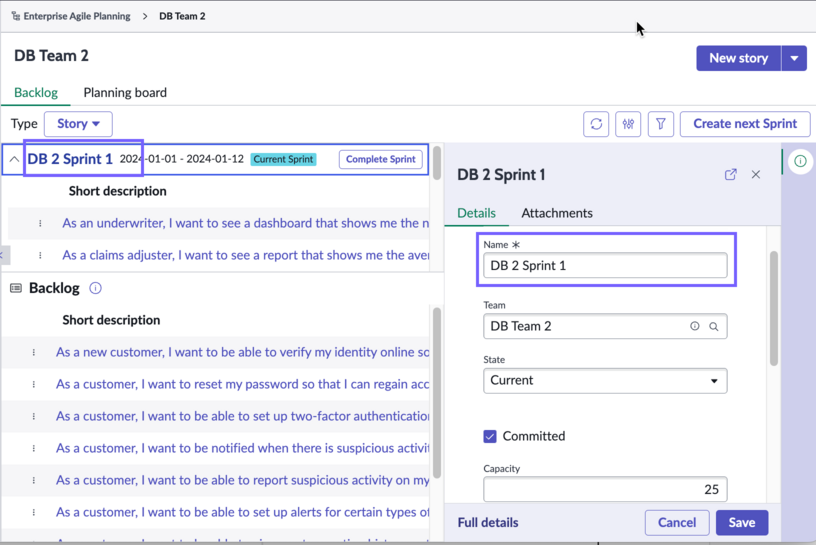This screenshot has height=545, width=816.
Task: Open drag handle for claims adjuster story
Action: 40,256
